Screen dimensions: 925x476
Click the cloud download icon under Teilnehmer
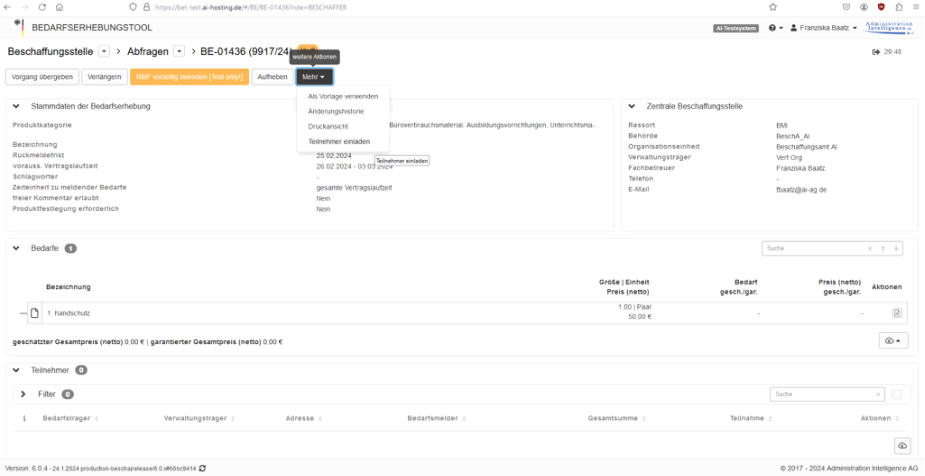901,445
